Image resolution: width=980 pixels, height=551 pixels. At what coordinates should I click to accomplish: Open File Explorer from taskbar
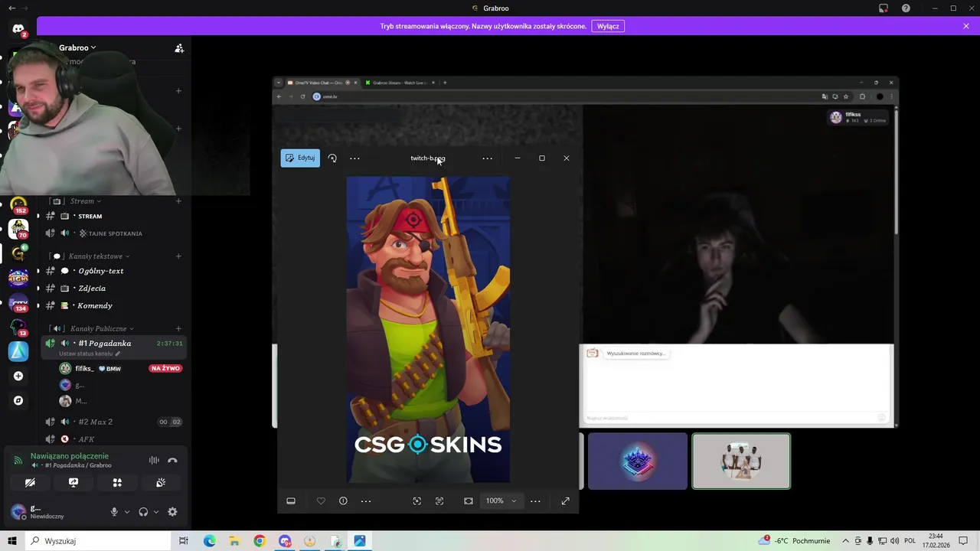click(234, 541)
